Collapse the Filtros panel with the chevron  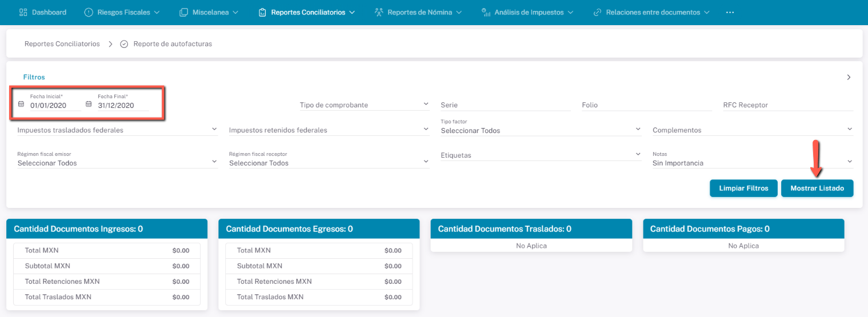point(849,77)
